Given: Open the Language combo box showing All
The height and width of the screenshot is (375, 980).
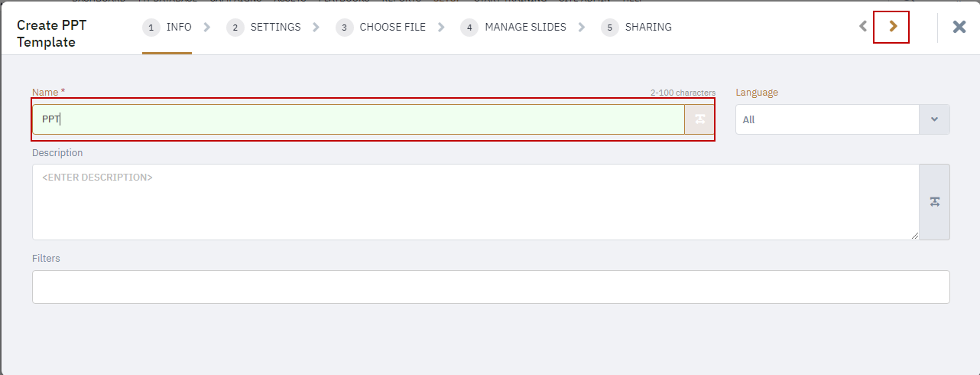Looking at the screenshot, I should point(827,119).
